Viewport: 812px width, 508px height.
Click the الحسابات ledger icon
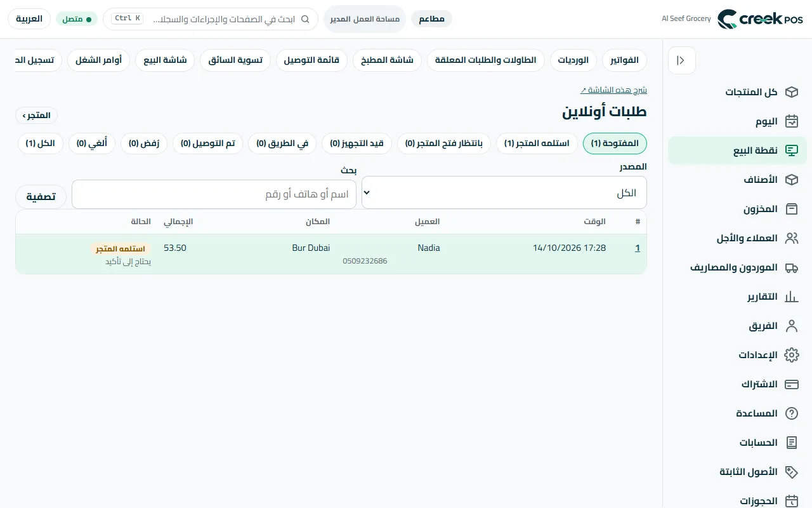[x=791, y=443]
